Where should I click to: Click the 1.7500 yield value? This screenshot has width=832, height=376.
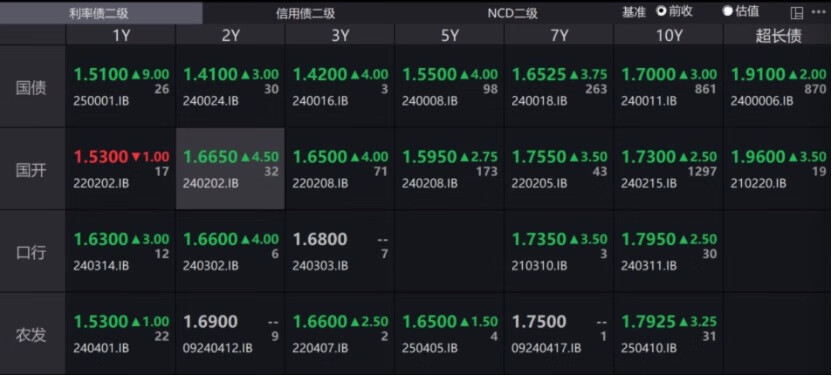pos(539,322)
